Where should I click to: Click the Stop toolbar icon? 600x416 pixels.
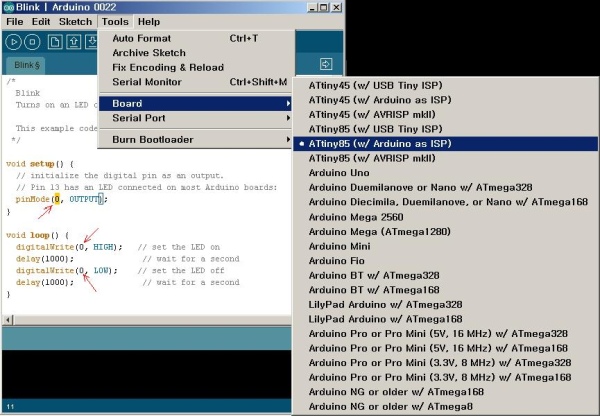[32, 42]
